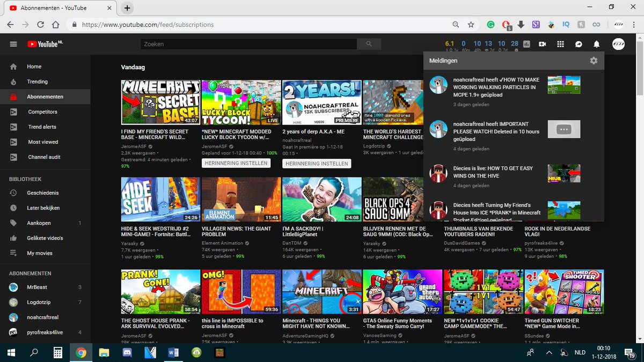Toggle the notifications bell icon
Viewport: 644px width, 362px height.
[x=596, y=44]
